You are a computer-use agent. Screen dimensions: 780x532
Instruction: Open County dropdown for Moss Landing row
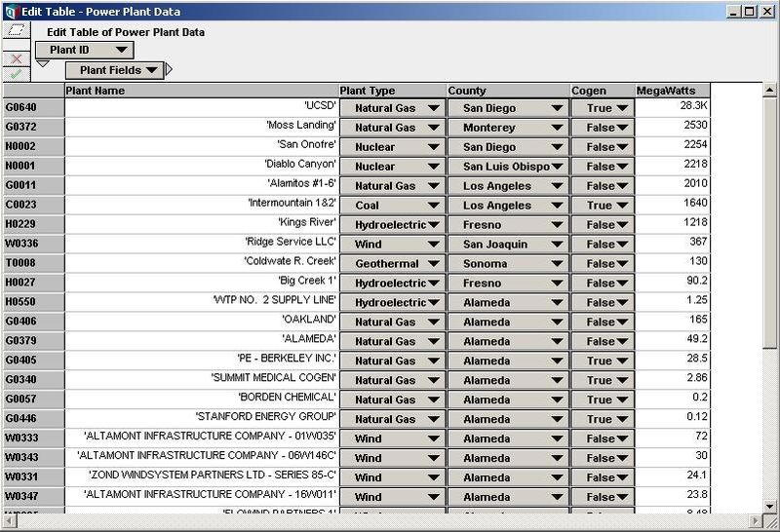point(508,128)
